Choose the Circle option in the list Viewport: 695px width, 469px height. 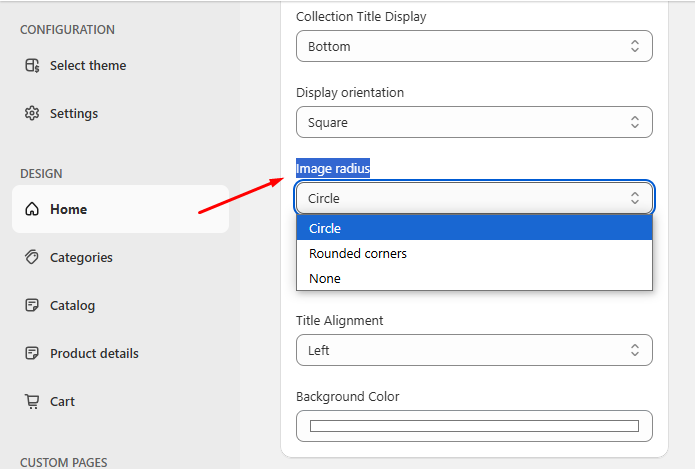point(474,228)
